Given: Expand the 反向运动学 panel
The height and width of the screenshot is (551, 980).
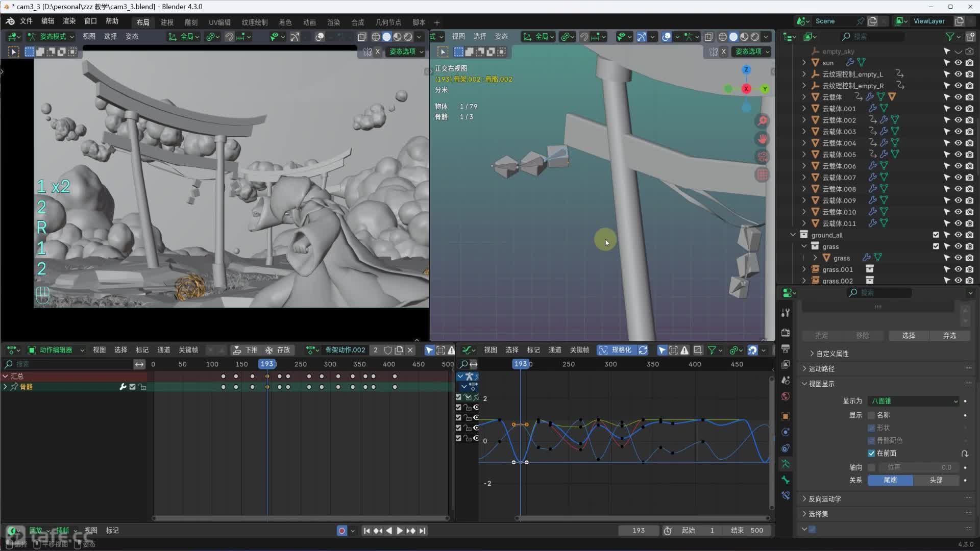Looking at the screenshot, I should pyautogui.click(x=824, y=499).
